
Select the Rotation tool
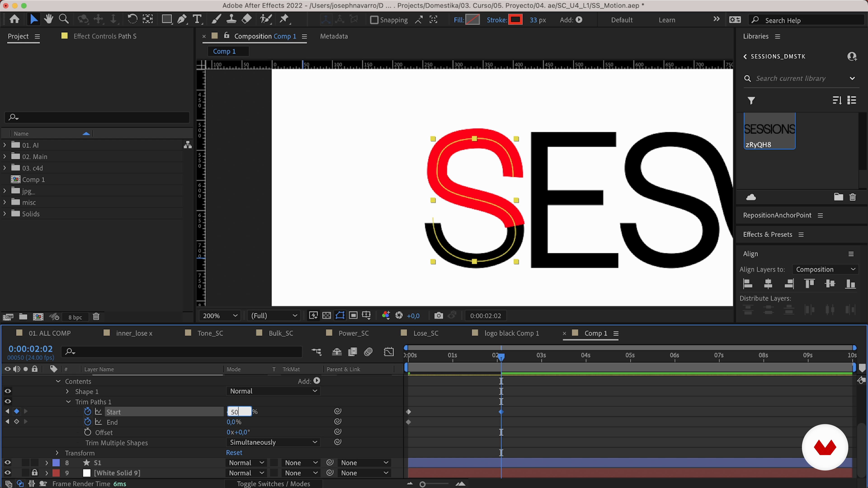(132, 19)
